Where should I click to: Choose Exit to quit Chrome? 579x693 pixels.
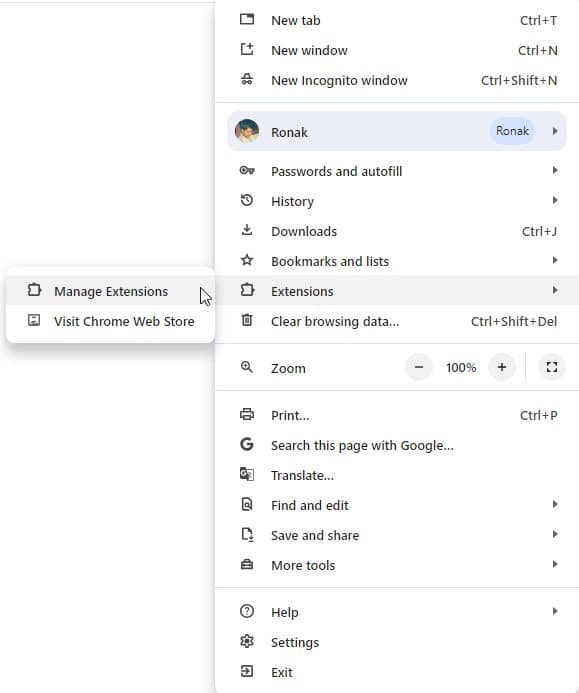397,672
